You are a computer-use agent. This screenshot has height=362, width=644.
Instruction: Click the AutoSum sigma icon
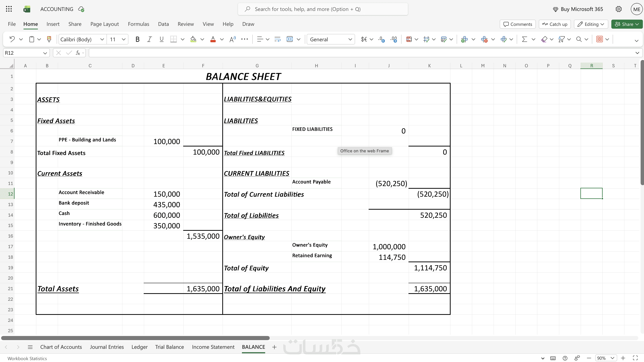(x=524, y=39)
